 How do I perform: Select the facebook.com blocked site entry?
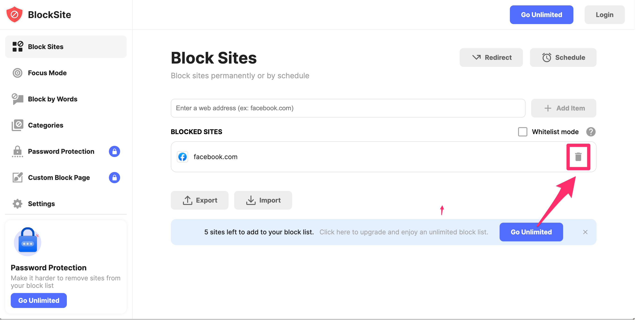383,157
